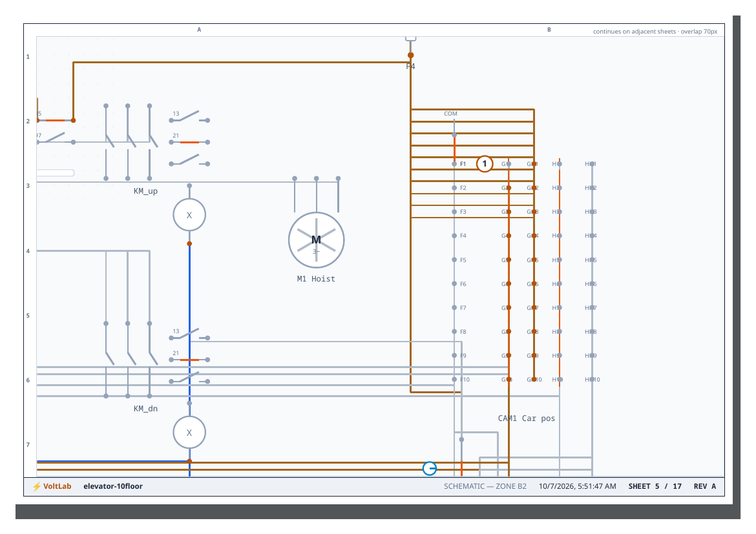This screenshot has width=756, height=534.
Task: Click the F10 terminal on CAM1
Action: (x=454, y=379)
